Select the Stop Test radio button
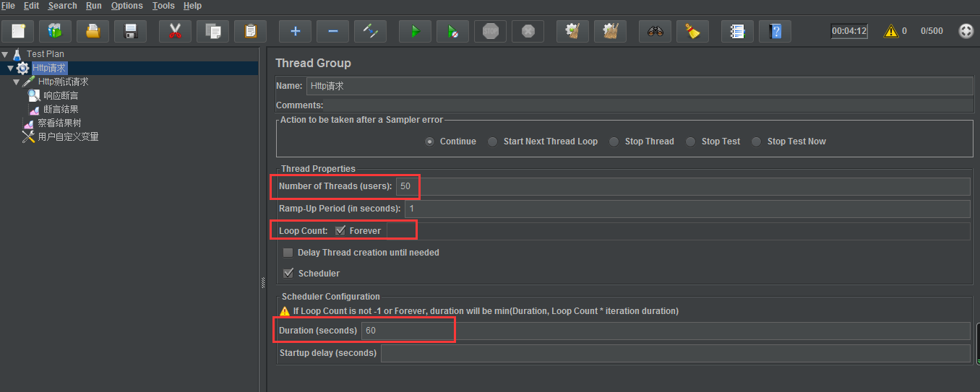 pyautogui.click(x=690, y=141)
